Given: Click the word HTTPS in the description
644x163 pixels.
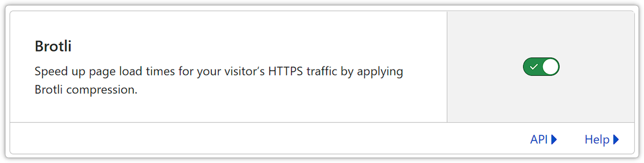Looking at the screenshot, I should tap(285, 71).
